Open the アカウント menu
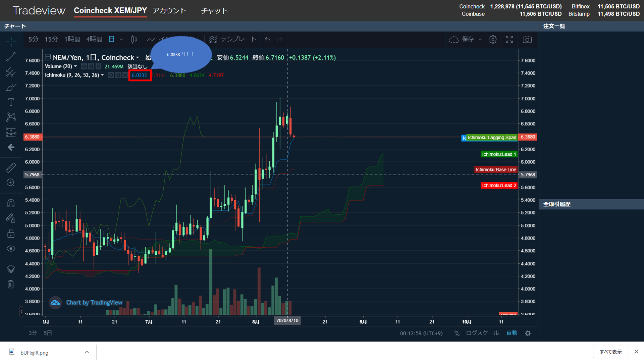 pos(169,10)
